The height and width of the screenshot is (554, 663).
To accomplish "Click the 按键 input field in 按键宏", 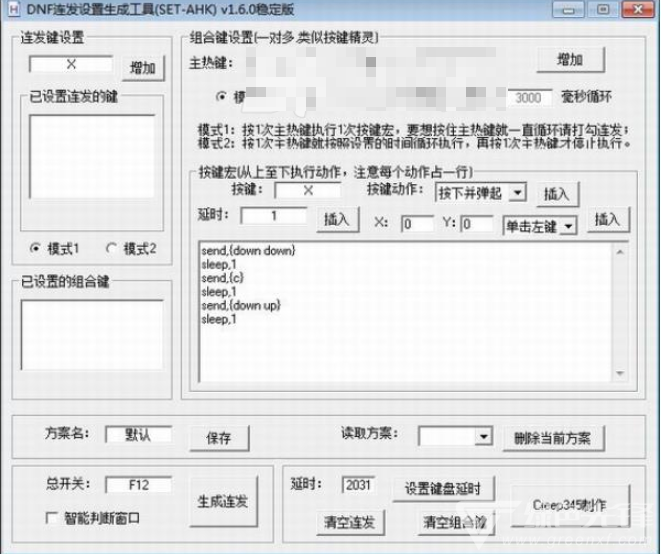I will [x=308, y=190].
